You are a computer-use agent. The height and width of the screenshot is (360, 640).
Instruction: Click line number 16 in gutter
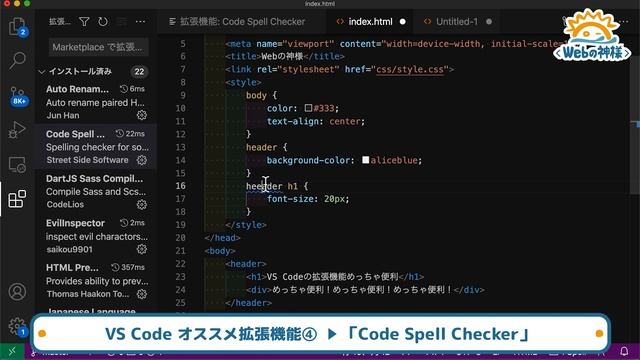coord(180,186)
